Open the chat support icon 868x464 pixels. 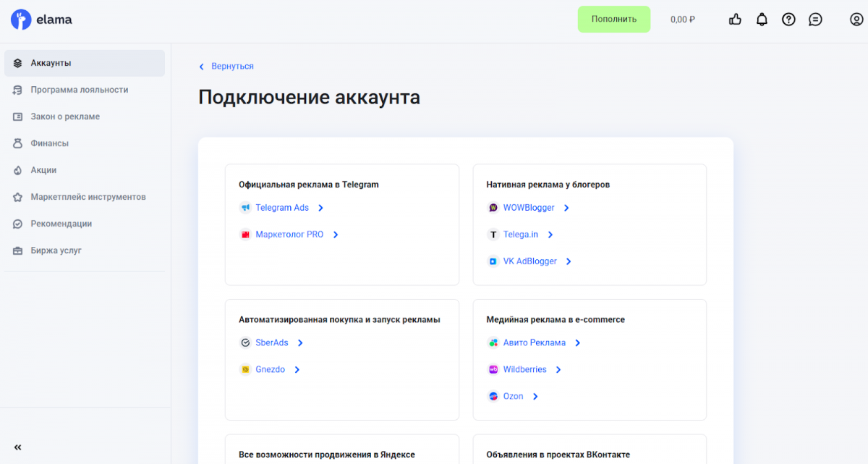point(815,20)
